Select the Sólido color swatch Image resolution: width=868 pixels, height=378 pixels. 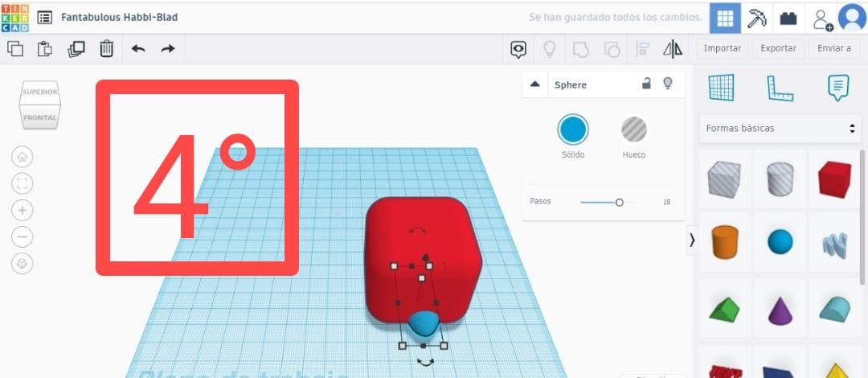(573, 129)
